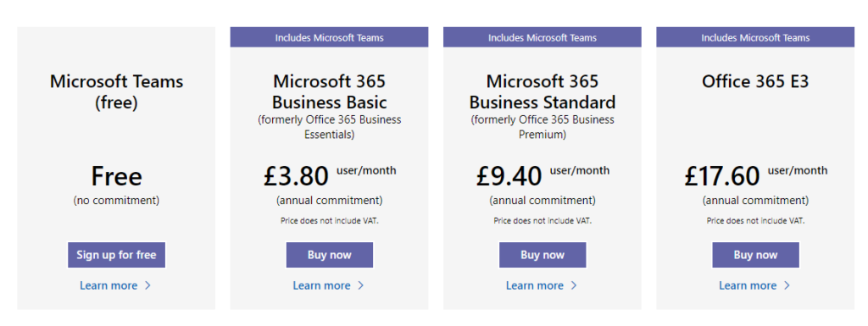
Task: Open Learn more link under Office 365 E3
Action: pos(748,285)
